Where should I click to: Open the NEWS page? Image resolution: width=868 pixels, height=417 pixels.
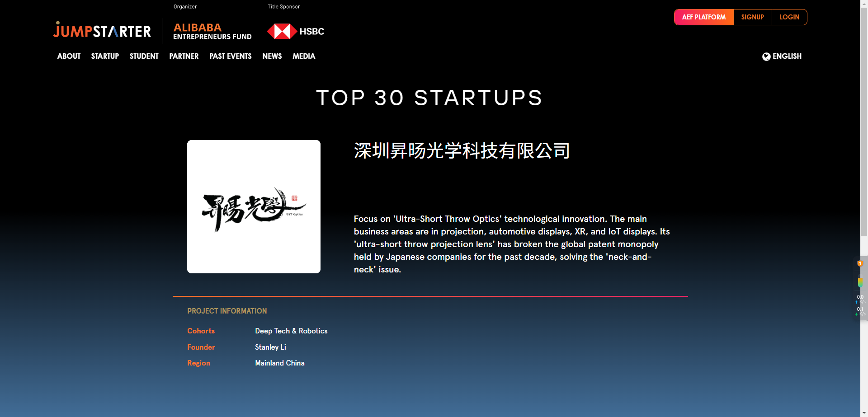click(x=272, y=56)
